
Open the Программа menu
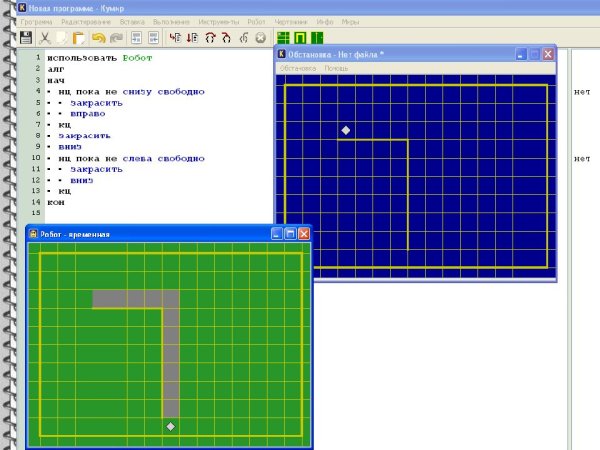(x=34, y=20)
